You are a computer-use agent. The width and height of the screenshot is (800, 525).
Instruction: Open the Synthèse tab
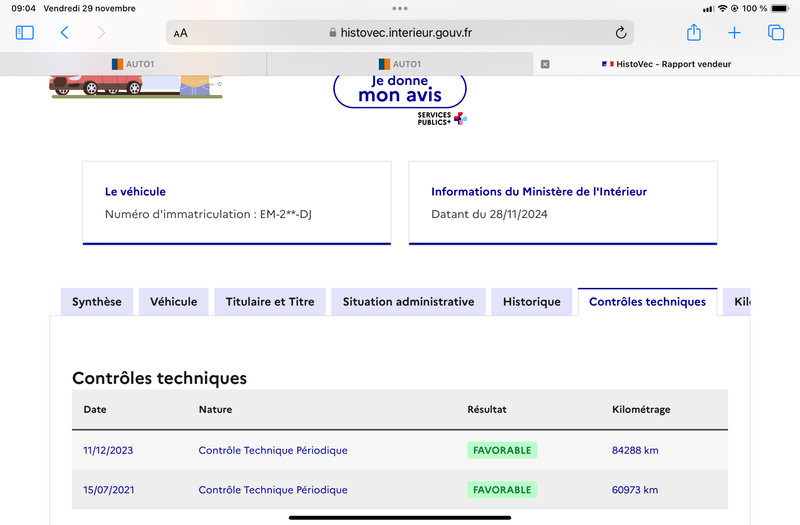pos(97,302)
